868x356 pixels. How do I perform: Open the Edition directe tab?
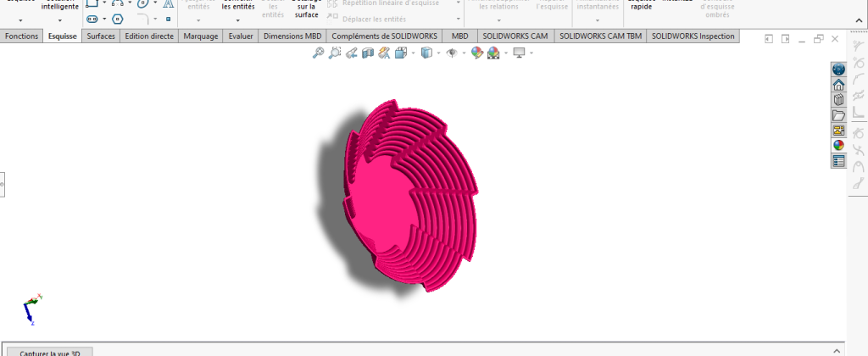(149, 36)
